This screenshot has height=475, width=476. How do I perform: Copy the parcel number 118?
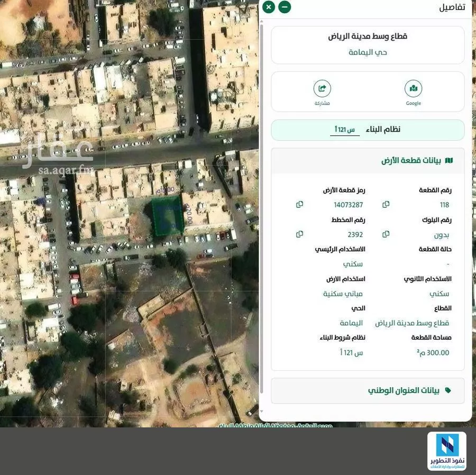tap(386, 205)
